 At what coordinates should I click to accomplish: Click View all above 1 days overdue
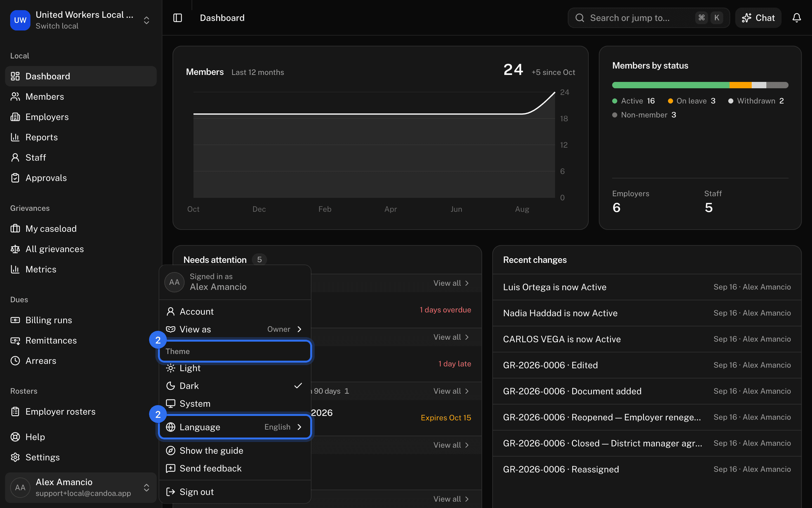click(x=451, y=283)
